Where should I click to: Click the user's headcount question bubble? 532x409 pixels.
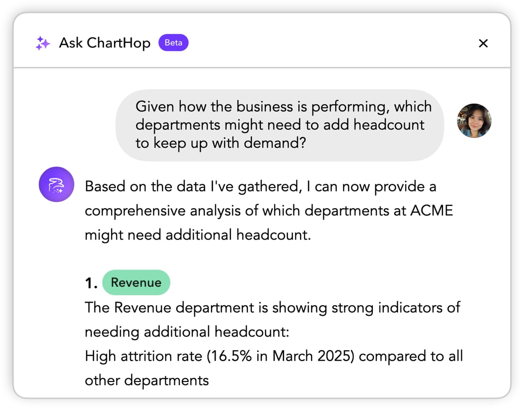pos(280,125)
